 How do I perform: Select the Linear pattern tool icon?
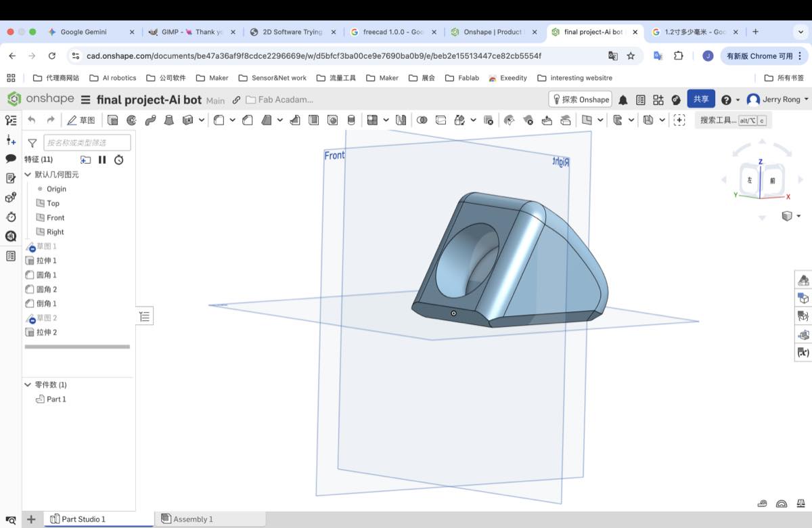371,120
